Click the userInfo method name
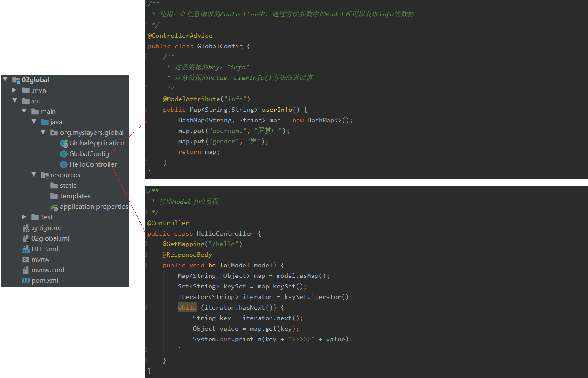Screen dimensions: 588x378 [277, 110]
